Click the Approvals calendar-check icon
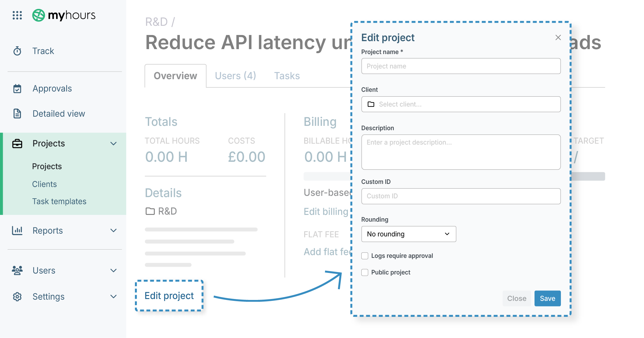644x338 pixels. coord(17,89)
